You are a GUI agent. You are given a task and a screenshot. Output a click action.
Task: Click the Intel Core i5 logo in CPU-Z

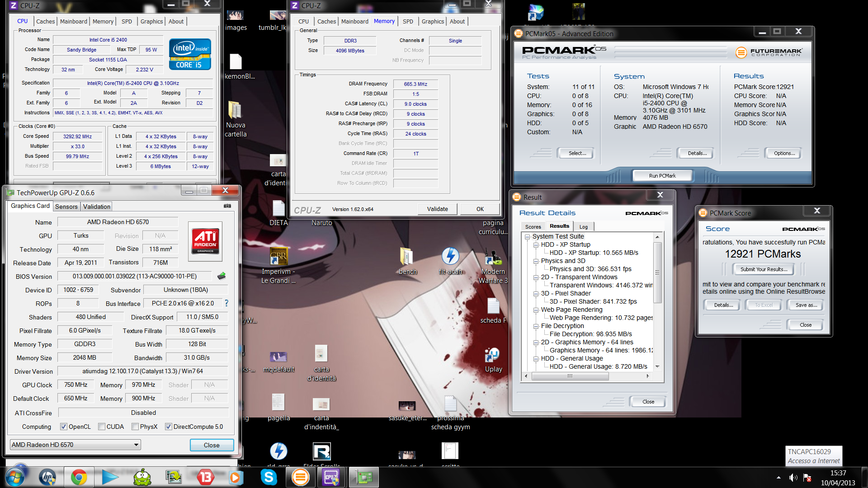(x=190, y=54)
